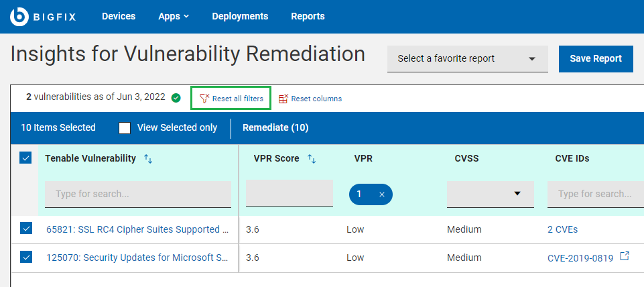Go to the Devices menu
The width and height of the screenshot is (644, 287).
[x=119, y=16]
